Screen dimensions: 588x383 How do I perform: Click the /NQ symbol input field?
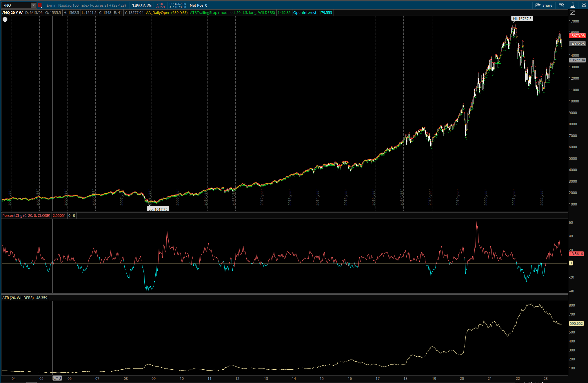[17, 5]
